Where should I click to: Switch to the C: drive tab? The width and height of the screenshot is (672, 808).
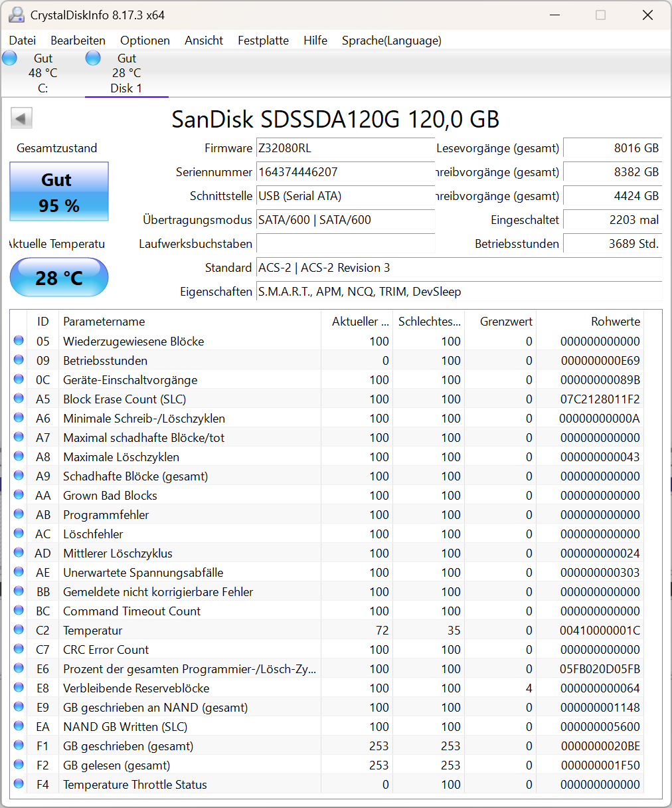tap(42, 73)
